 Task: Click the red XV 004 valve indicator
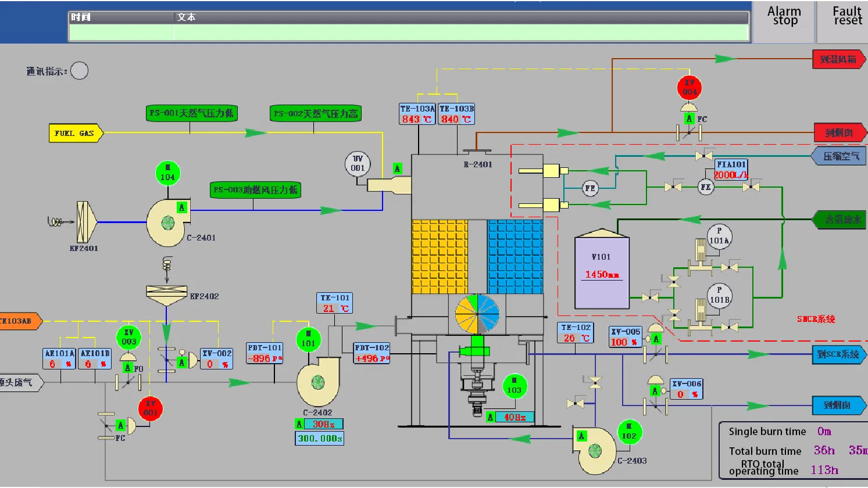point(690,88)
